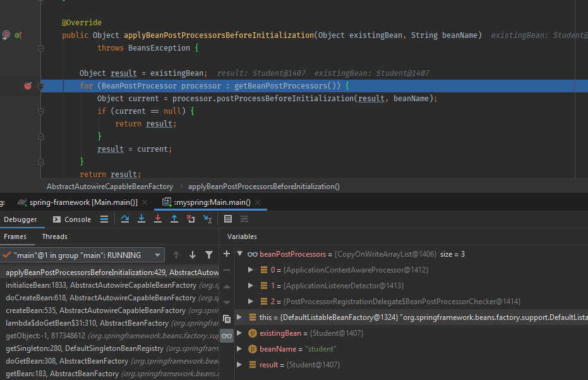
Task: Expand the beanName variable
Action: point(239,349)
